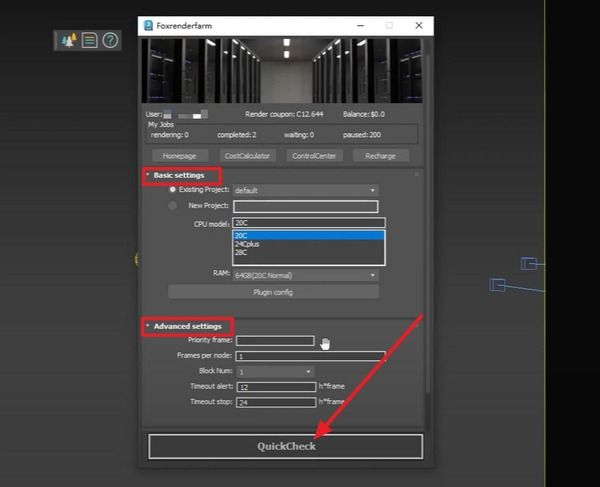Click the Timeout stop field
Image resolution: width=600 pixels, height=487 pixels.
tap(276, 402)
